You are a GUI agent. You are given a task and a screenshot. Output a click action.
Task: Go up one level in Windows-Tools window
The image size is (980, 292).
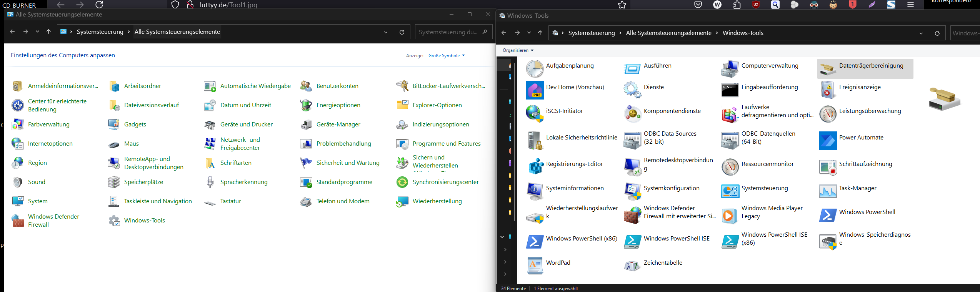pos(540,33)
